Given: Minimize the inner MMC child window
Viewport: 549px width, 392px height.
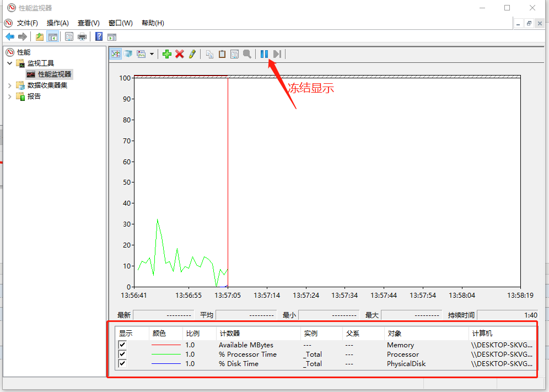Looking at the screenshot, I should click(x=518, y=24).
